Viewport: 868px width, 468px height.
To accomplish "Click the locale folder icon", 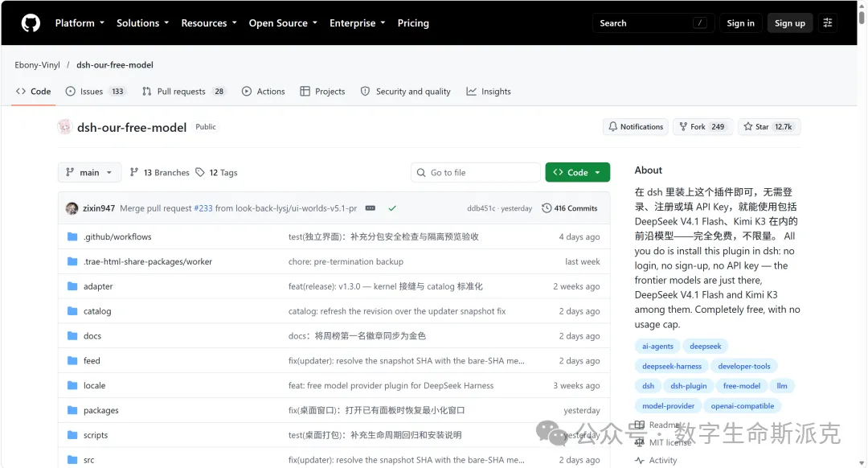I will click(x=72, y=385).
